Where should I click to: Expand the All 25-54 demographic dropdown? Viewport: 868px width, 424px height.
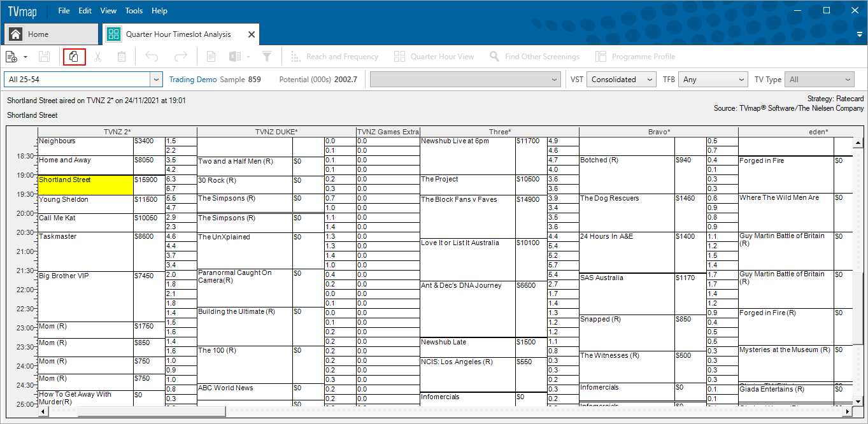point(156,80)
